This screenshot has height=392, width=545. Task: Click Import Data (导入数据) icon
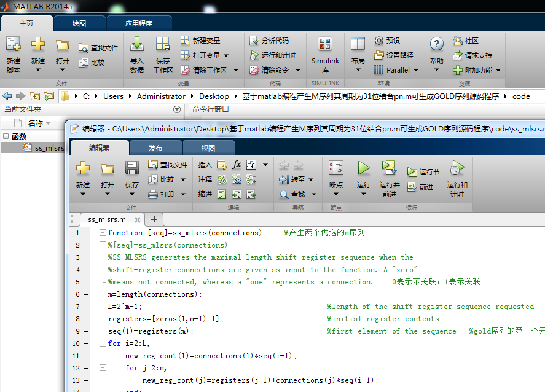tap(137, 44)
